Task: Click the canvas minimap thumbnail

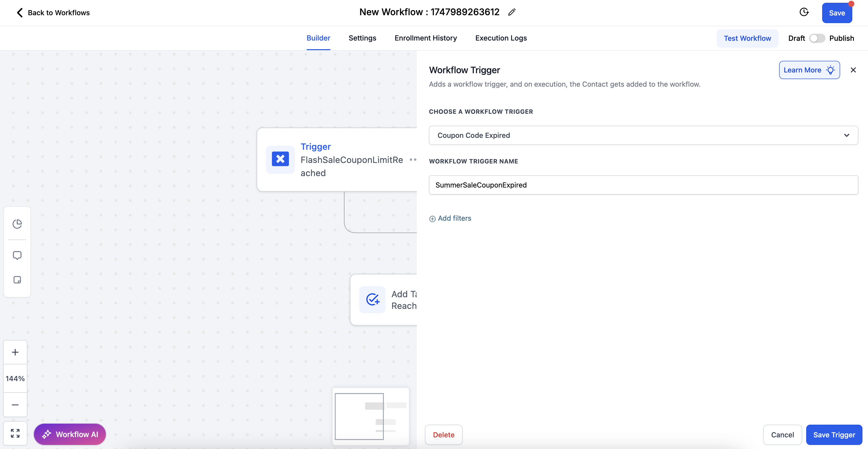Action: [x=371, y=416]
